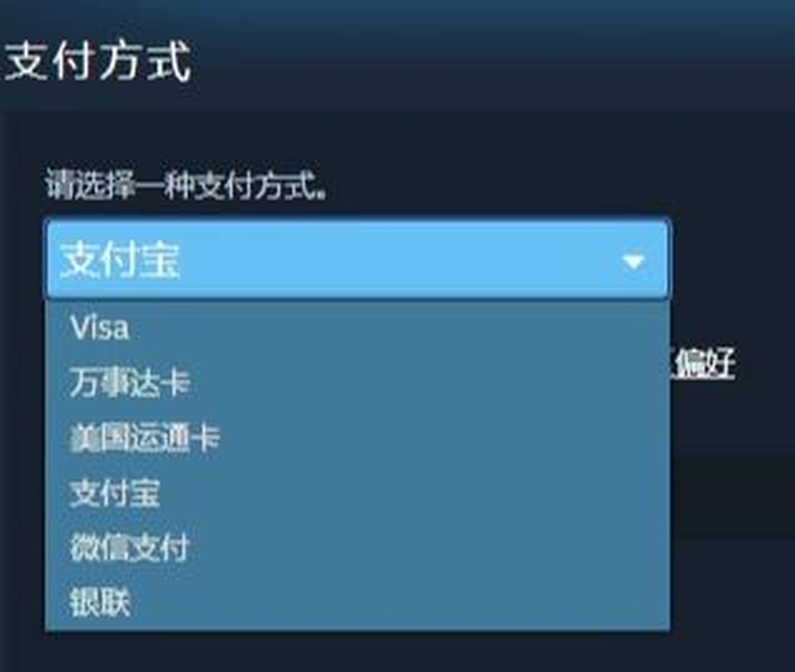Click the highlighted 支付宝 selected field
This screenshot has width=795, height=672.
pos(357,259)
